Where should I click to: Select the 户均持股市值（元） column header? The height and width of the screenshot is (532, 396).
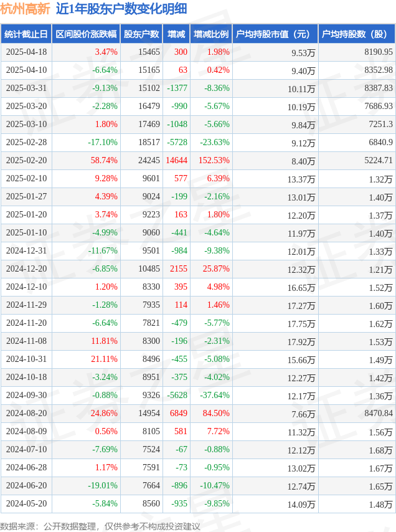(275, 34)
